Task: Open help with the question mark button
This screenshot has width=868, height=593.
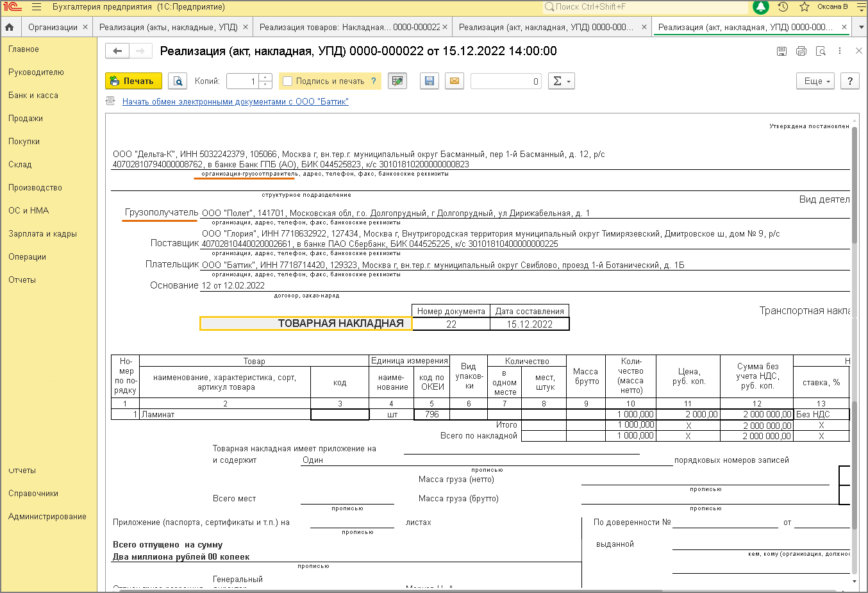Action: coord(850,81)
